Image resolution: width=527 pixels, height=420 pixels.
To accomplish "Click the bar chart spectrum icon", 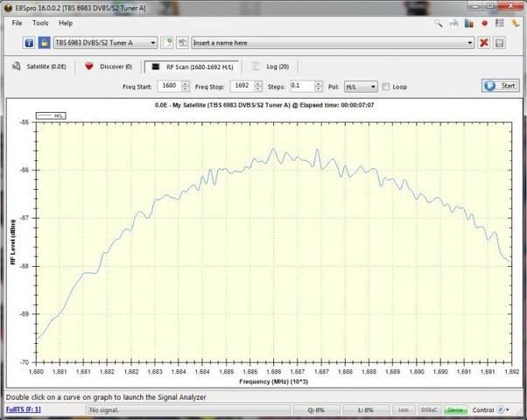I will (x=469, y=23).
